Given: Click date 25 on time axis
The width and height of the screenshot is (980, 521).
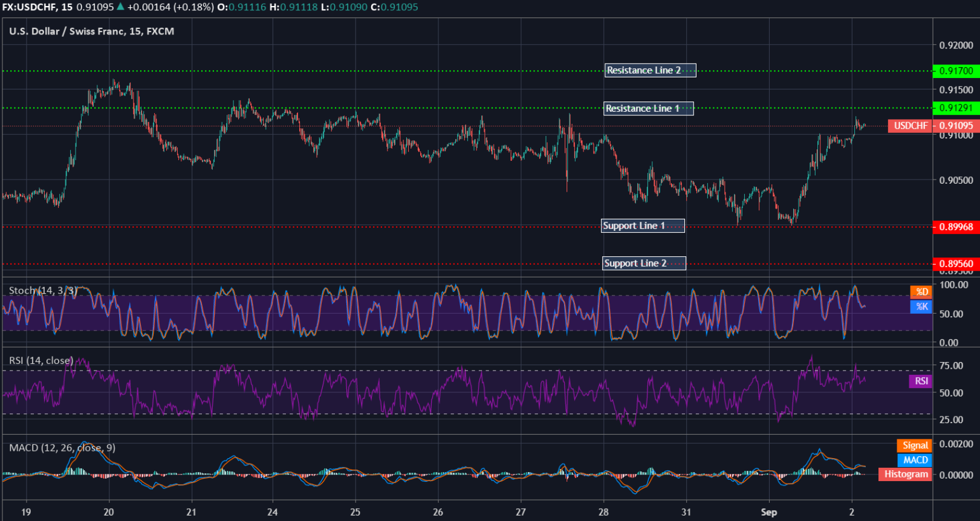Looking at the screenshot, I should (x=355, y=513).
